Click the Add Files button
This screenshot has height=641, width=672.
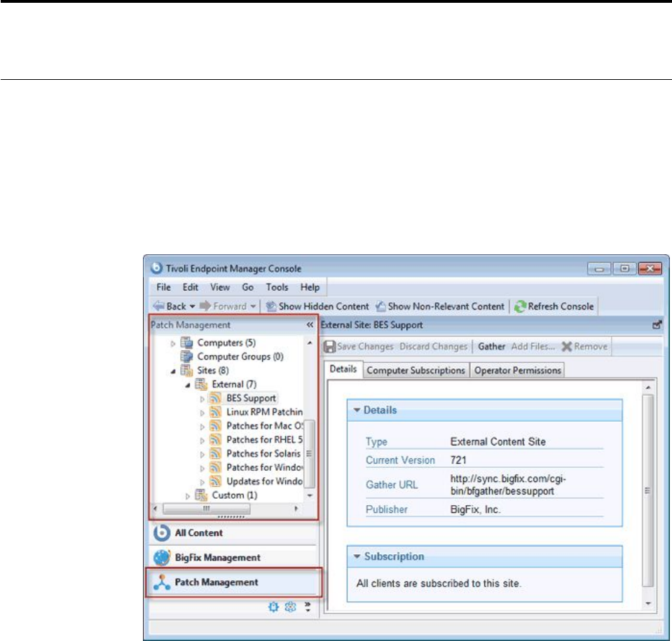533,347
